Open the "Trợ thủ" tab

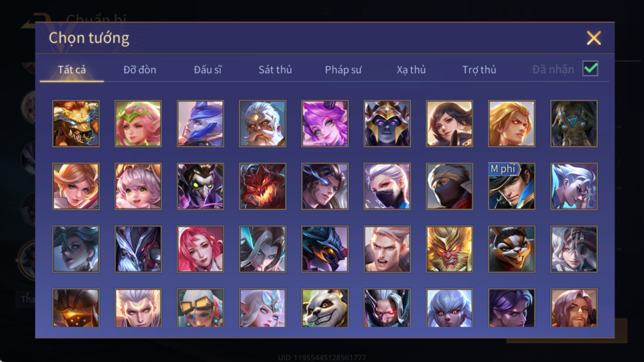point(479,70)
